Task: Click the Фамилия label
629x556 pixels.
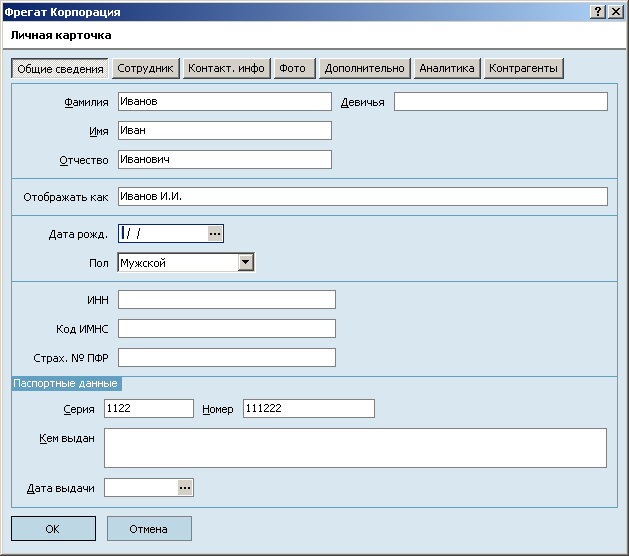Action: pyautogui.click(x=86, y=102)
